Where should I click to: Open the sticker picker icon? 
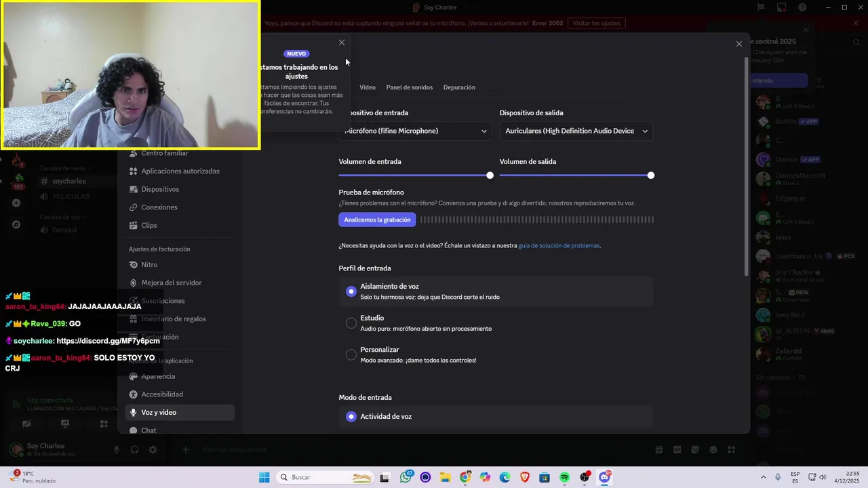[695, 449]
